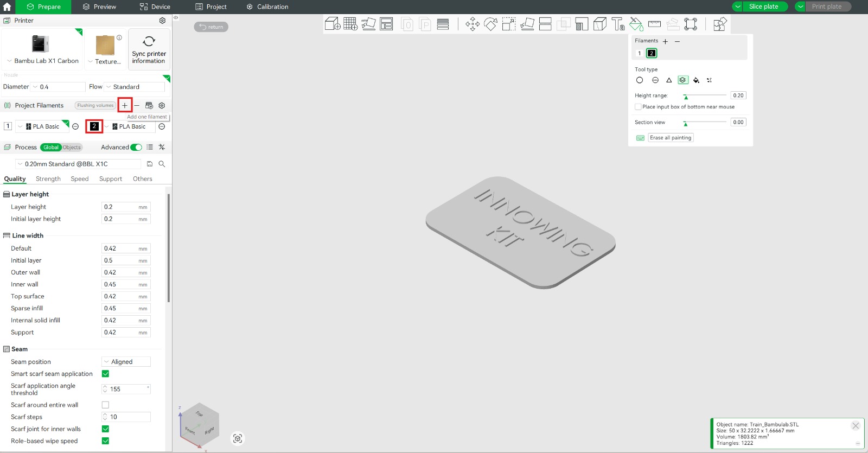Enable Scarf around entire wall checkbox
This screenshot has width=868, height=453.
coord(105,405)
